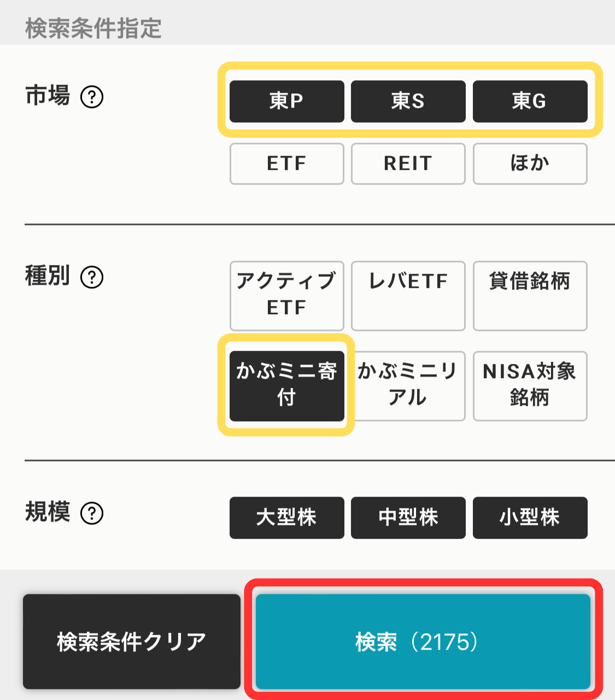
Task: Enable the REIT market filter
Action: (408, 163)
